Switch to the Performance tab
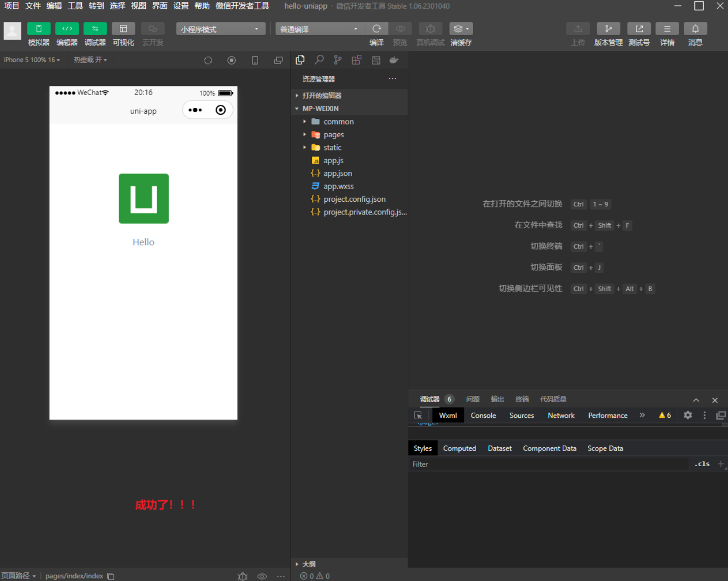 tap(608, 415)
